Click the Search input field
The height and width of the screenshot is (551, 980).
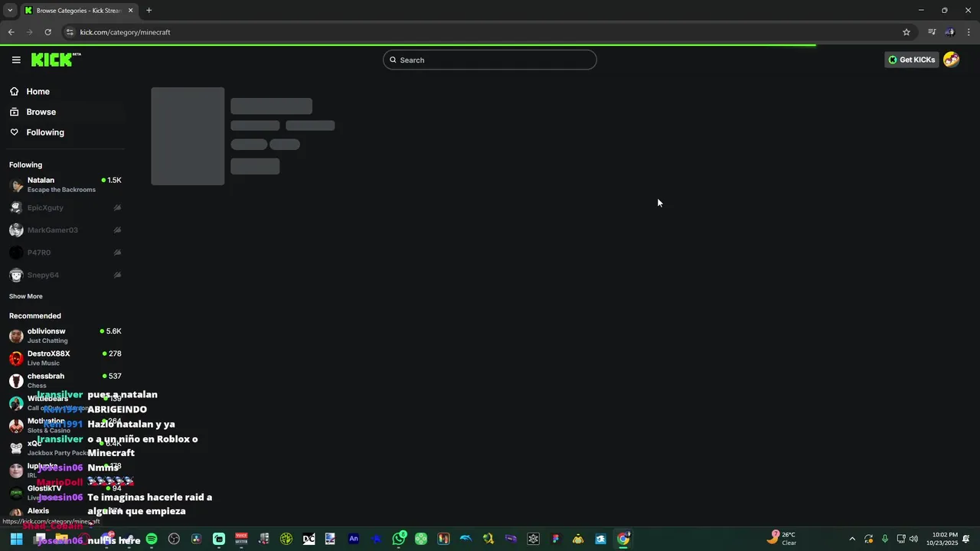(x=490, y=60)
